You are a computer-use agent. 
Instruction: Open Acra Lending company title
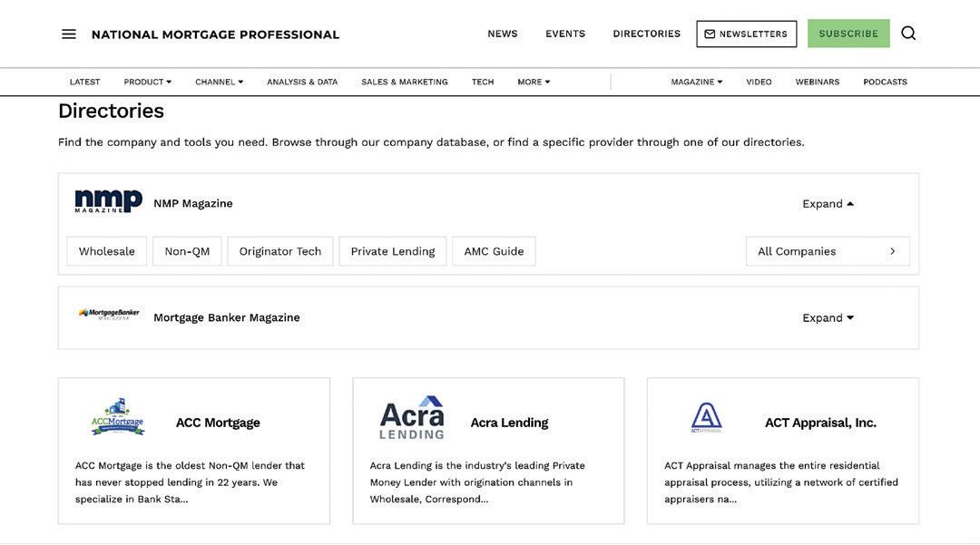tap(509, 423)
